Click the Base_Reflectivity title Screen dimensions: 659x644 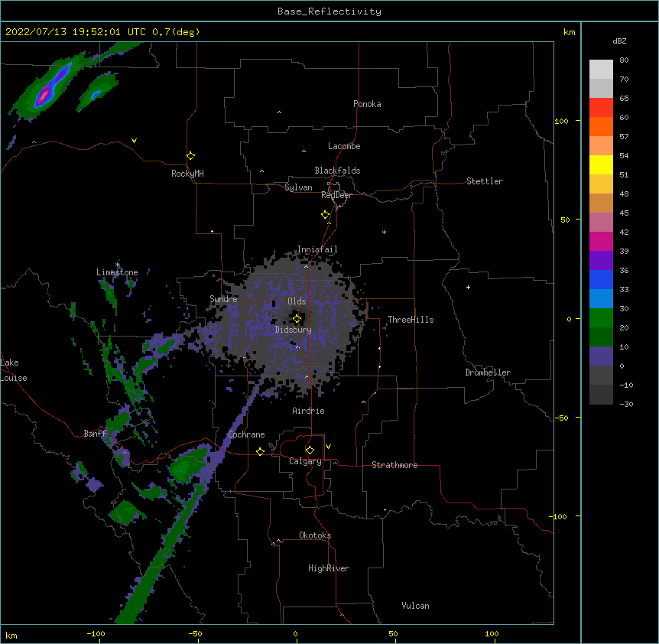coord(329,11)
